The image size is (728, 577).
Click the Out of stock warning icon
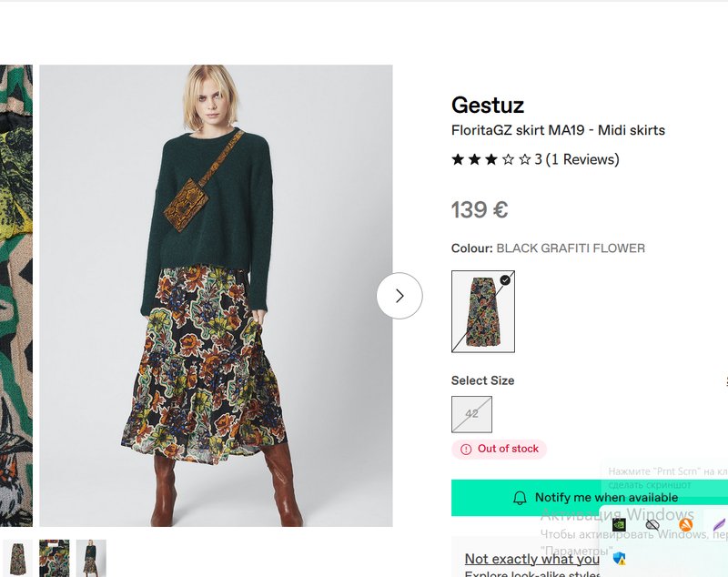click(466, 449)
